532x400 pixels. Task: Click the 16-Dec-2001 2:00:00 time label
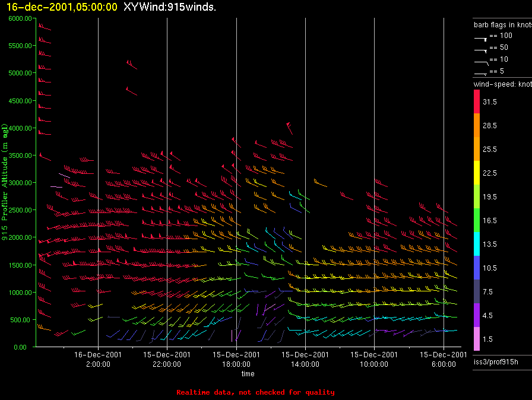tap(98, 359)
